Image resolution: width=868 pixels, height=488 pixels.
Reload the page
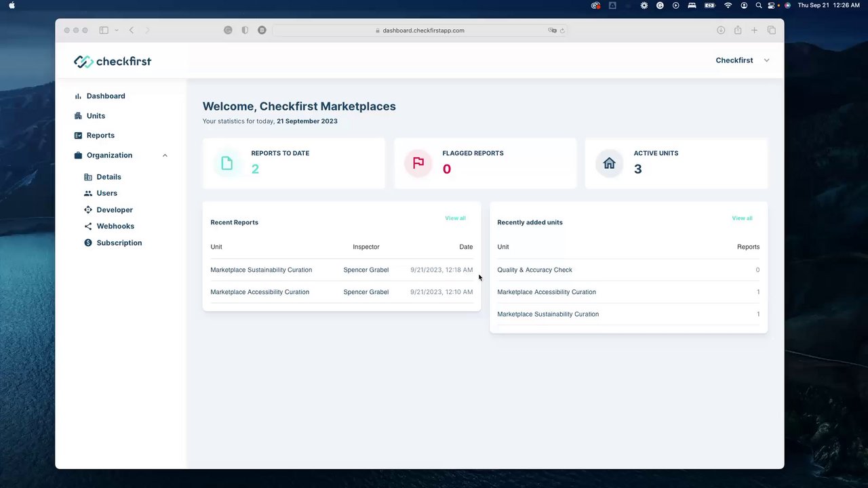coord(562,30)
